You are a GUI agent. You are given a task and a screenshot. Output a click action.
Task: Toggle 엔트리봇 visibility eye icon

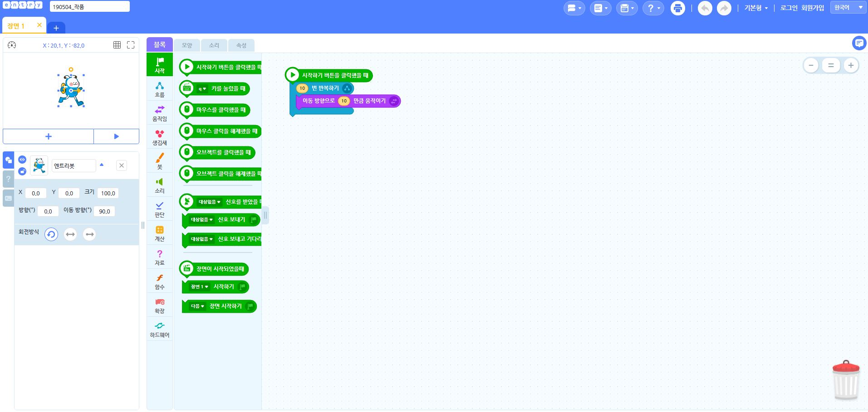click(22, 160)
